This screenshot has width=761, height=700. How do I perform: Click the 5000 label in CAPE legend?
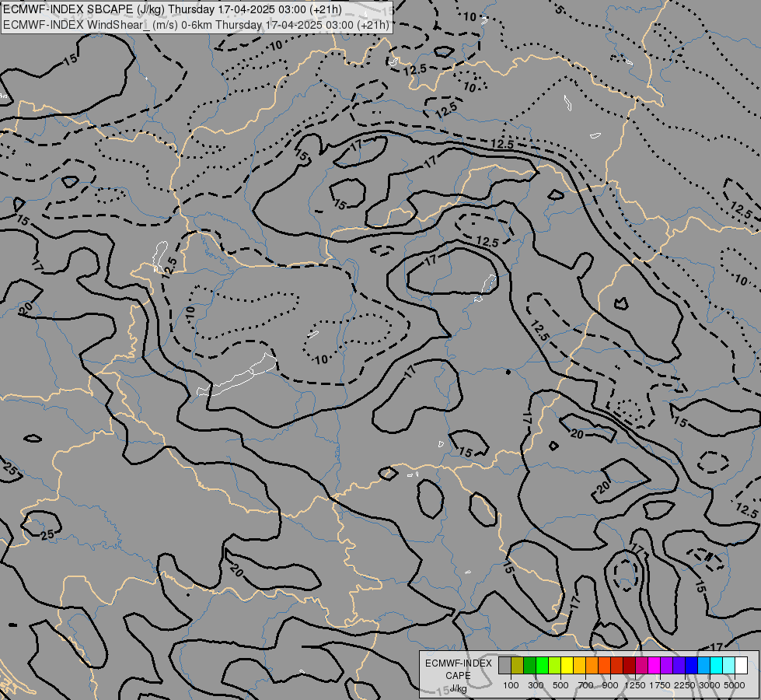(x=735, y=685)
